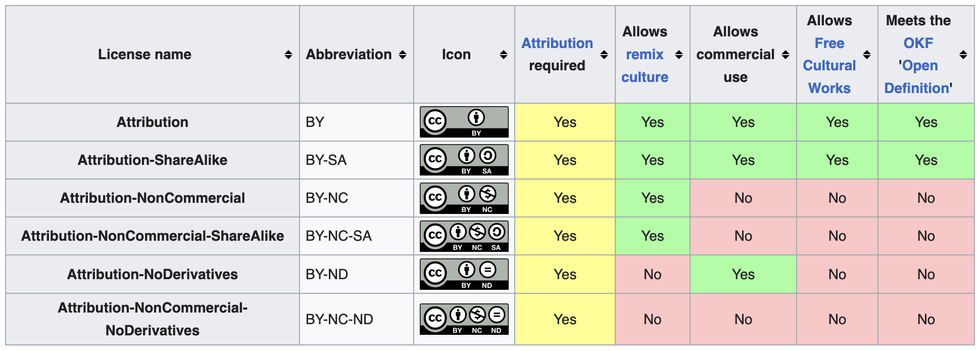
Task: Click the Open Definition link
Action: [918, 77]
